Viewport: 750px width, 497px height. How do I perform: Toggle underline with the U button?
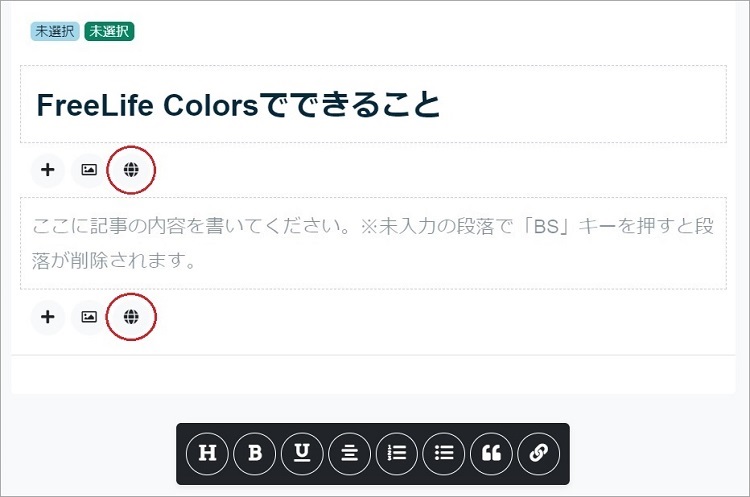pos(302,453)
